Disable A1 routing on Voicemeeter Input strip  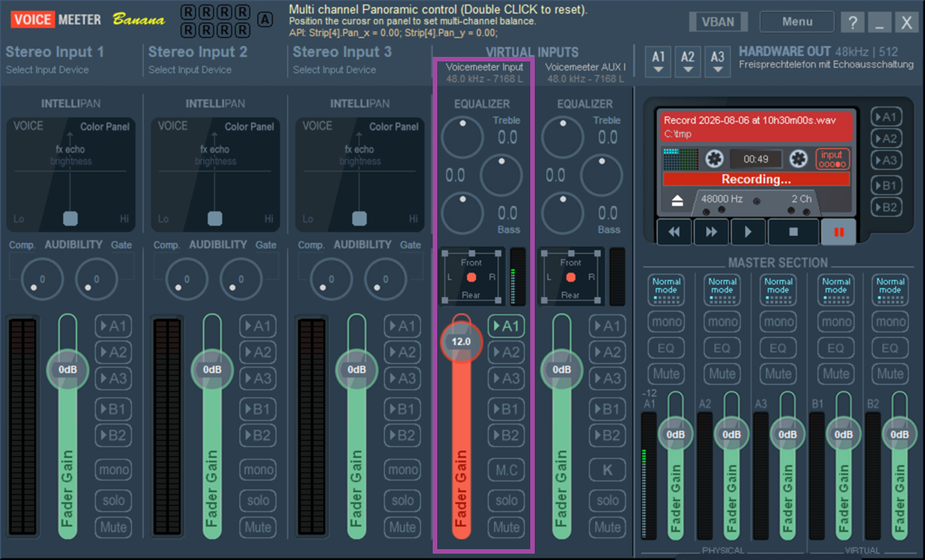[x=506, y=326]
